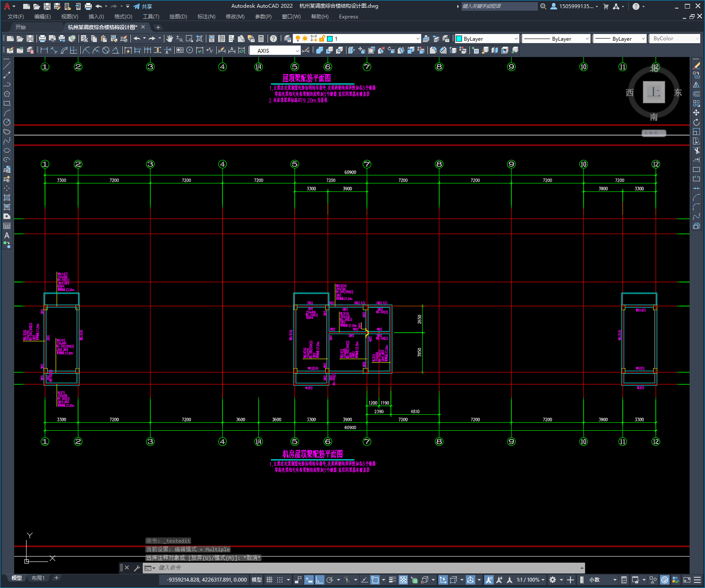The width and height of the screenshot is (705, 588).
Task: Toggle polar tracking in status bar
Action: tap(330, 580)
